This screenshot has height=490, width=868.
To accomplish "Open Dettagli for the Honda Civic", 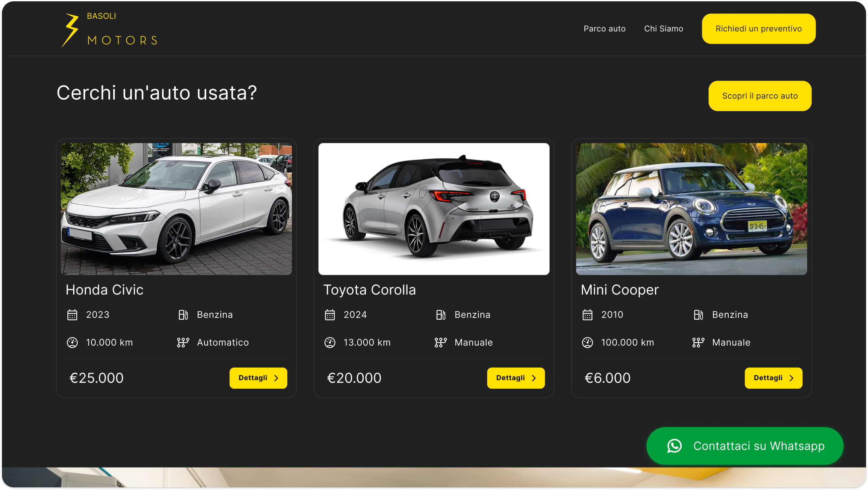I will click(258, 378).
